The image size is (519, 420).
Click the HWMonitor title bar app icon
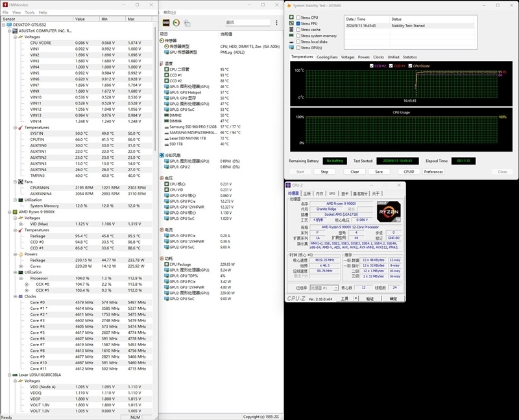pyautogui.click(x=5, y=5)
